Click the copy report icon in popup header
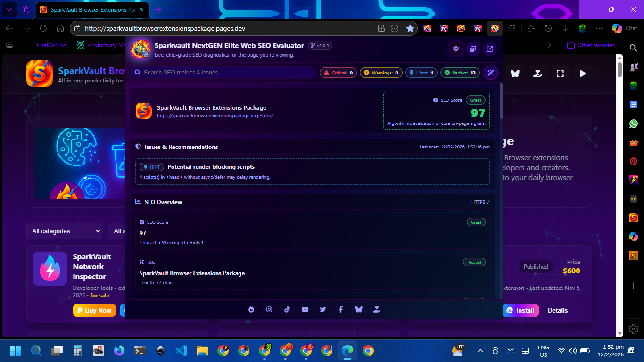 472,49
